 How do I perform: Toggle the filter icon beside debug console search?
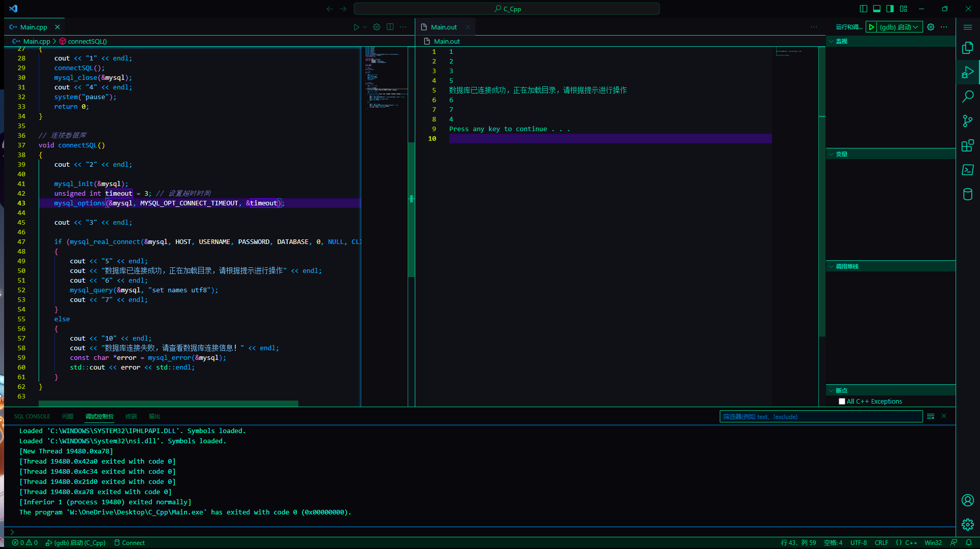(x=930, y=416)
